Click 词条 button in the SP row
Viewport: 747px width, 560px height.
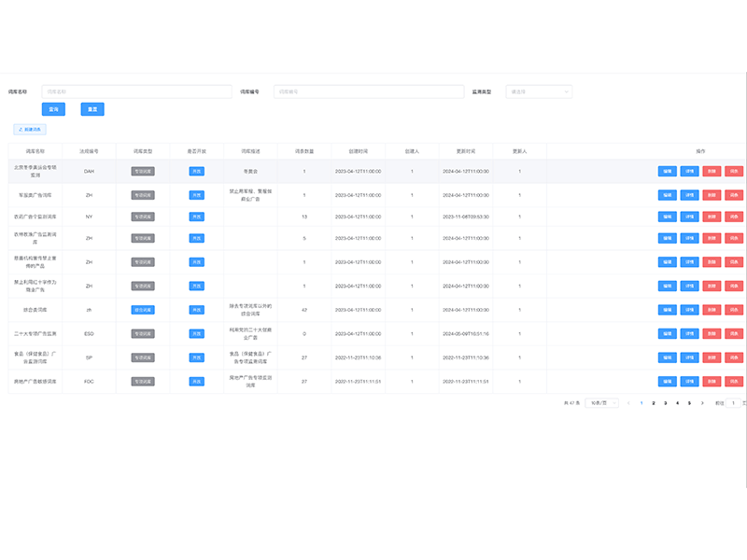pos(734,357)
